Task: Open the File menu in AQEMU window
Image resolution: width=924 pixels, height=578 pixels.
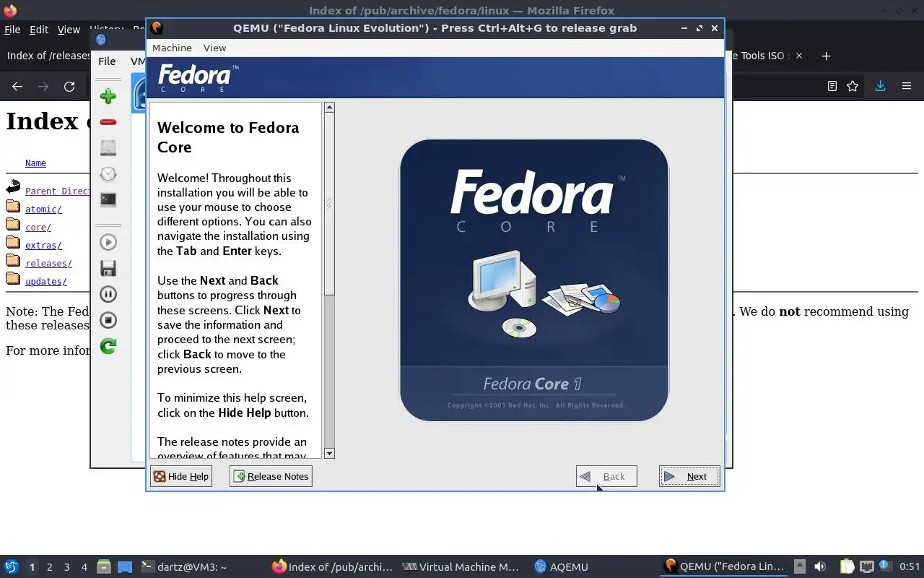Action: pyautogui.click(x=107, y=61)
